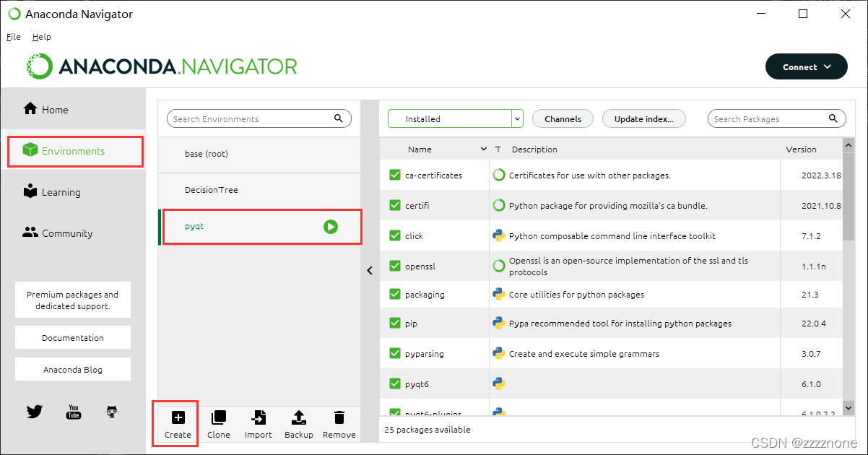Open the Twitter icon link
Viewport: 868px width, 455px height.
point(35,412)
